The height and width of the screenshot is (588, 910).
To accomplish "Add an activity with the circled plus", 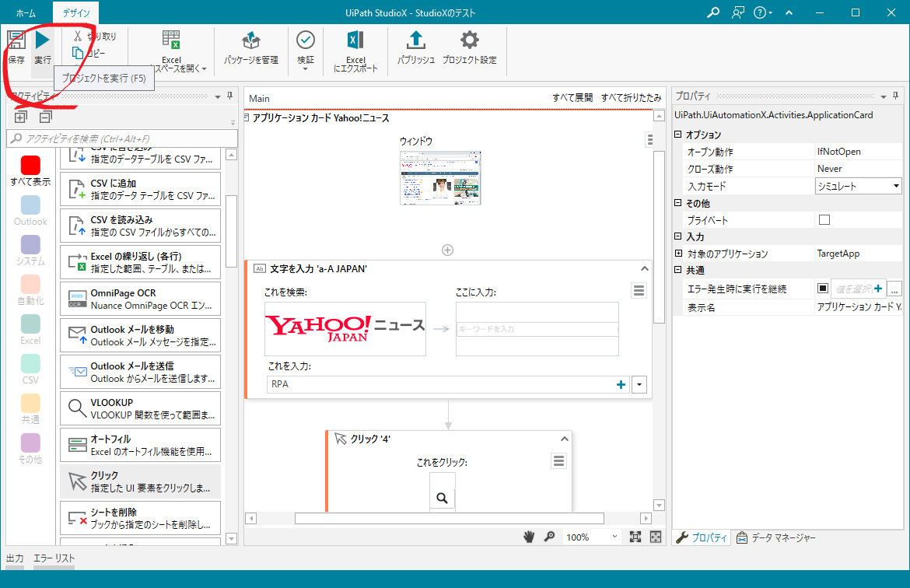I will coord(447,250).
